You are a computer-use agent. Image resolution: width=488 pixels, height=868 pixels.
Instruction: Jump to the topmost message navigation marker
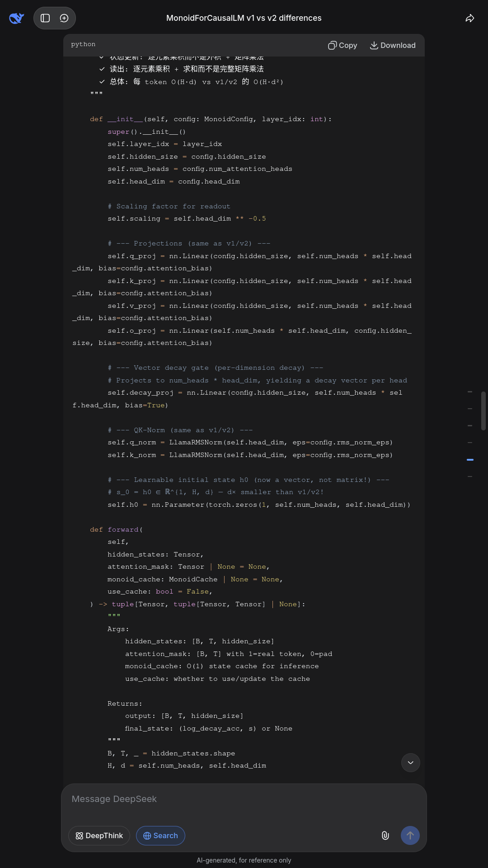(470, 392)
